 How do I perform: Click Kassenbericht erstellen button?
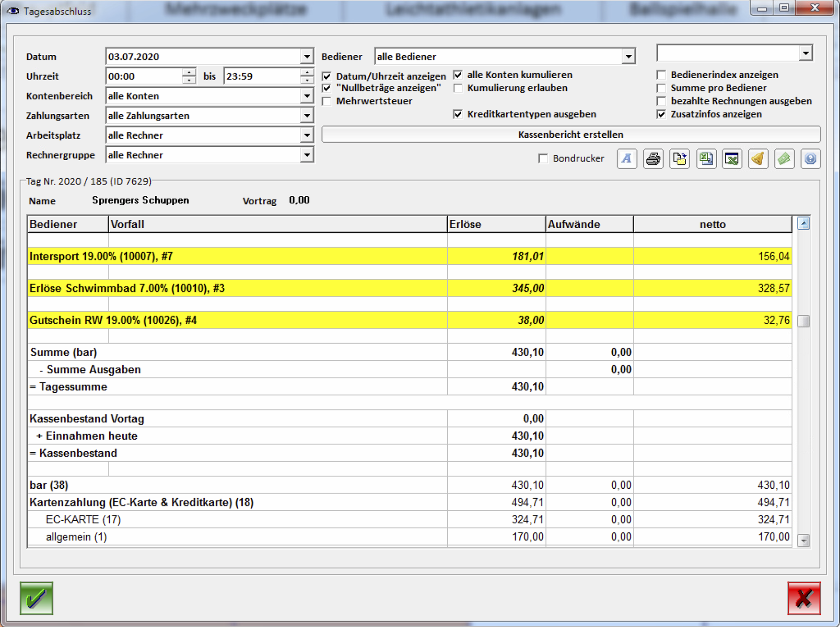(570, 134)
